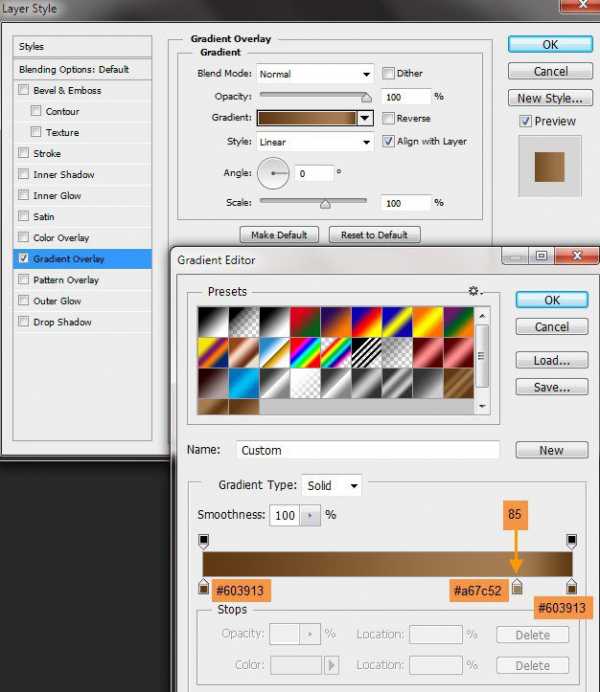Click the gradient preview bar in Layer Style

click(x=307, y=118)
